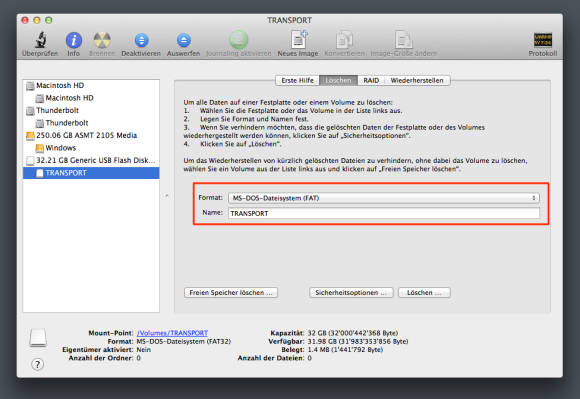Click the Deaktivieren unmount icon

(x=141, y=40)
